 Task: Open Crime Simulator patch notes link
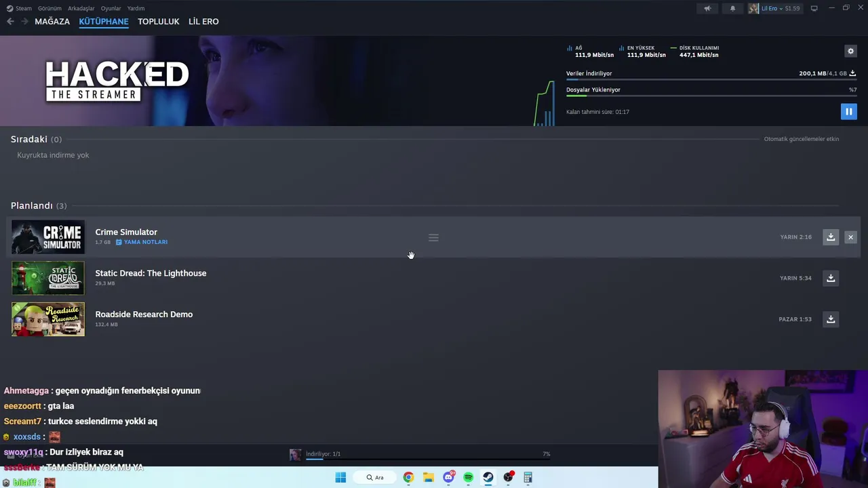click(x=142, y=242)
